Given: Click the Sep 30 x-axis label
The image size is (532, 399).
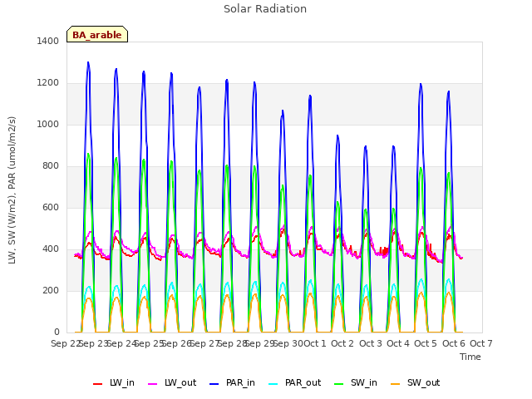Looking at the screenshot, I should point(288,343).
